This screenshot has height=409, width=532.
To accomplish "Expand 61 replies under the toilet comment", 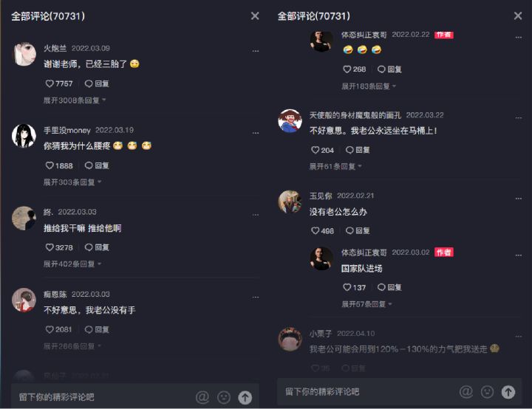I will coord(335,167).
